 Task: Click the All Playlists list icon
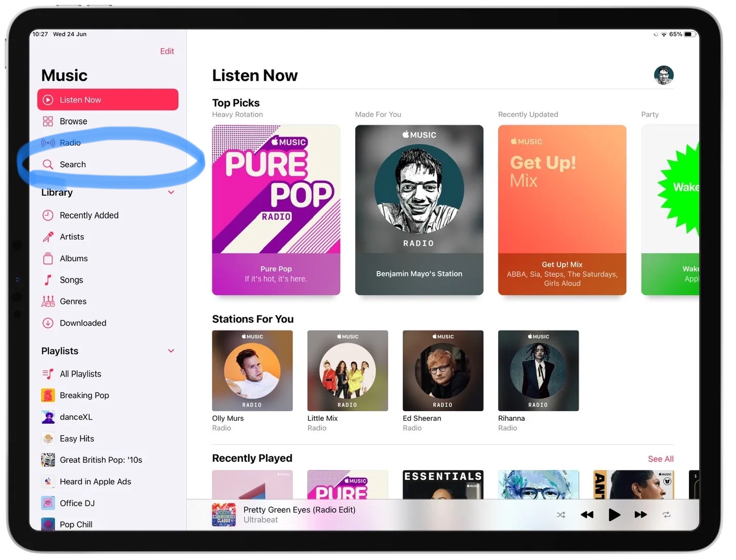click(x=48, y=374)
